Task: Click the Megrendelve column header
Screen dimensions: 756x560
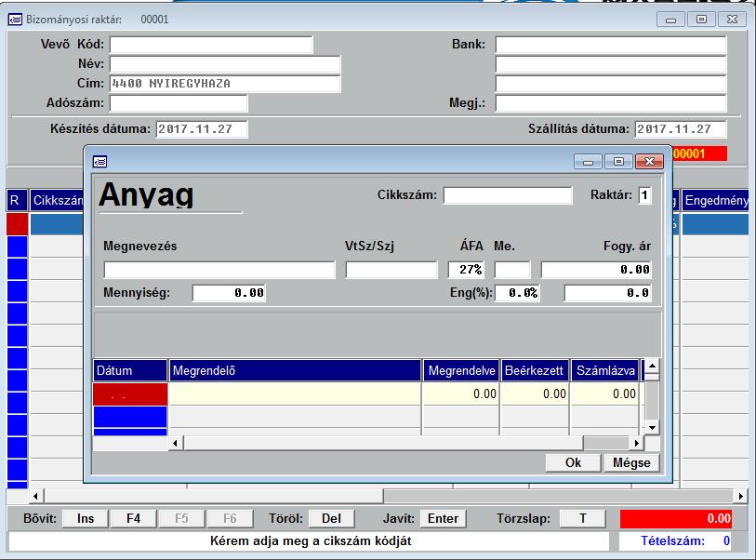Action: (x=462, y=370)
